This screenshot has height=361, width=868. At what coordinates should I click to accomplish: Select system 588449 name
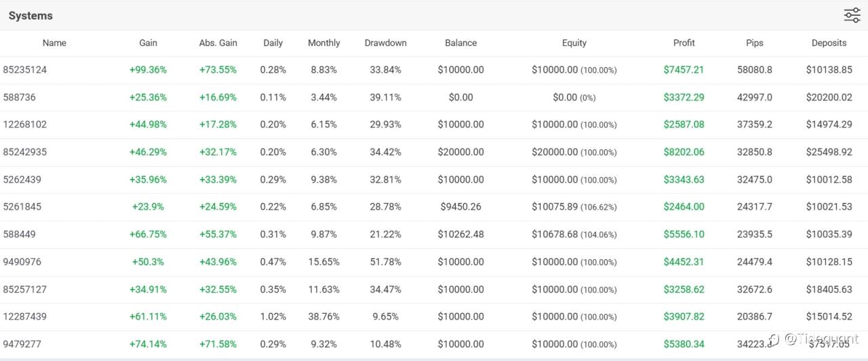(x=20, y=234)
